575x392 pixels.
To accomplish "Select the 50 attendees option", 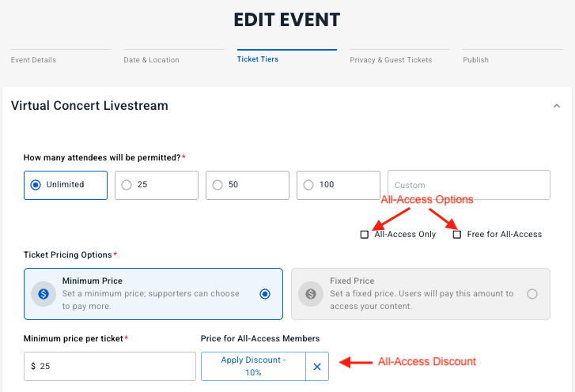I will pos(218,185).
